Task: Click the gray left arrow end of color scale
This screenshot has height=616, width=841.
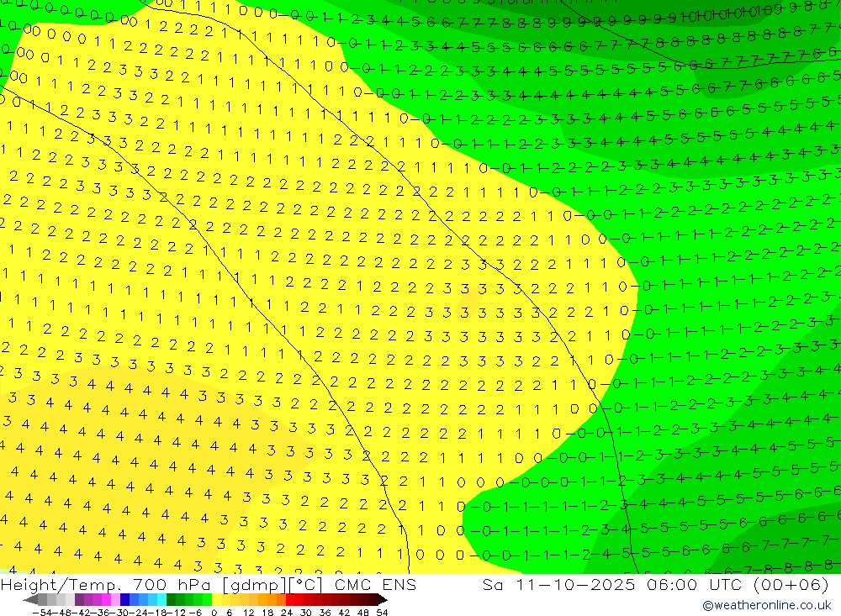Action: (x=30, y=599)
